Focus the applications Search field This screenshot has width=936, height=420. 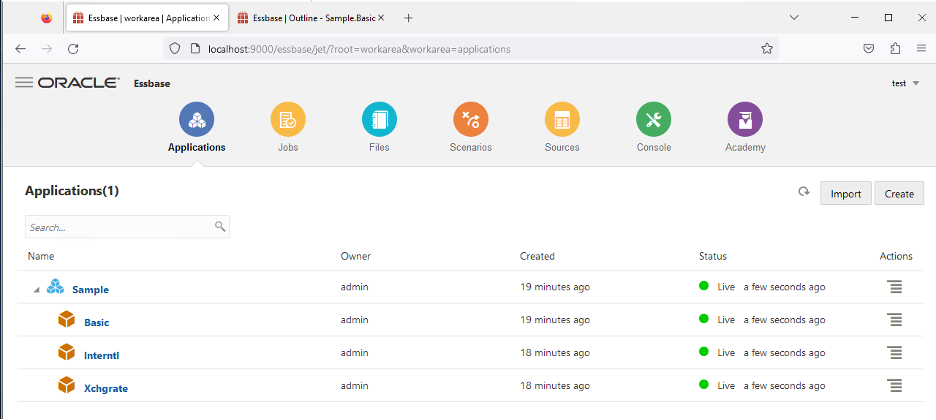127,227
